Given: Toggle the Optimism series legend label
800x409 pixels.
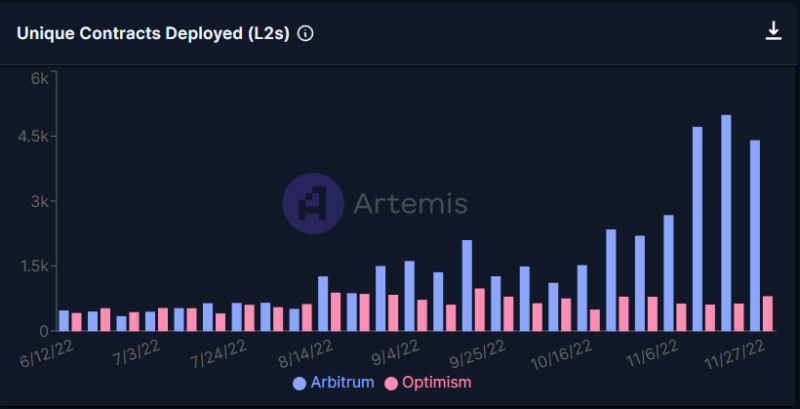Looking at the screenshot, I should pyautogui.click(x=435, y=383).
